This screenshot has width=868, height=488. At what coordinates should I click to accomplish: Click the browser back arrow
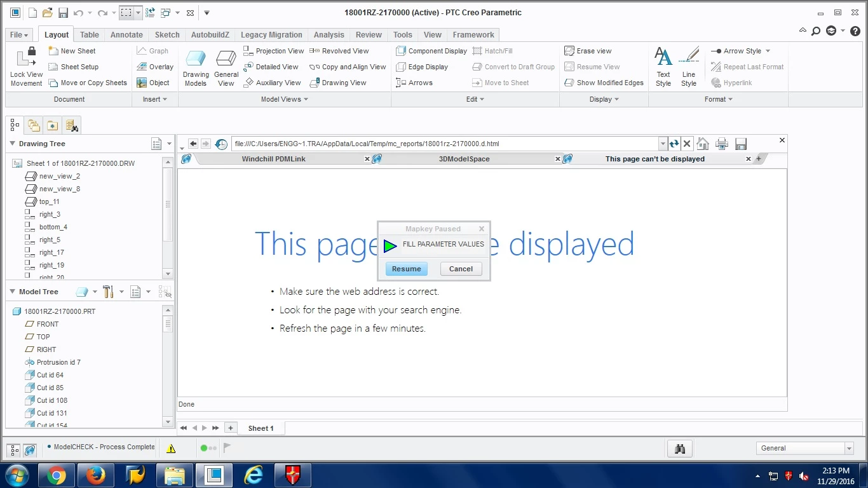click(x=193, y=144)
